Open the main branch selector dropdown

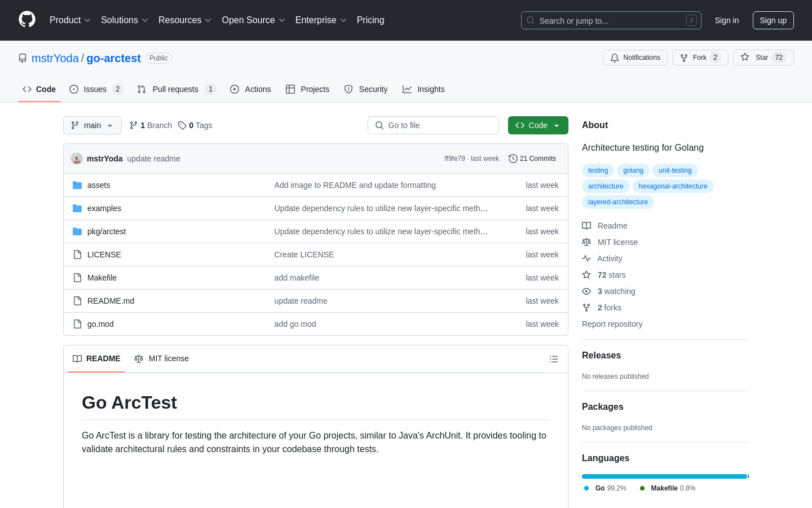92,125
